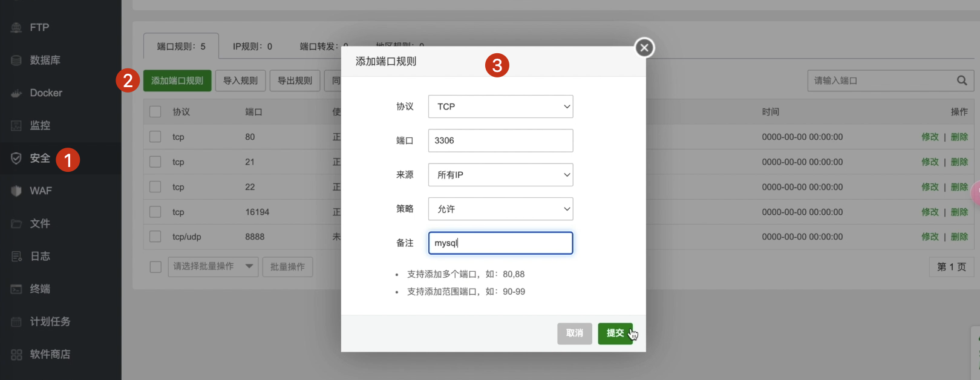Image resolution: width=980 pixels, height=380 pixels.
Task: Click the 时间 column header
Action: tap(771, 112)
